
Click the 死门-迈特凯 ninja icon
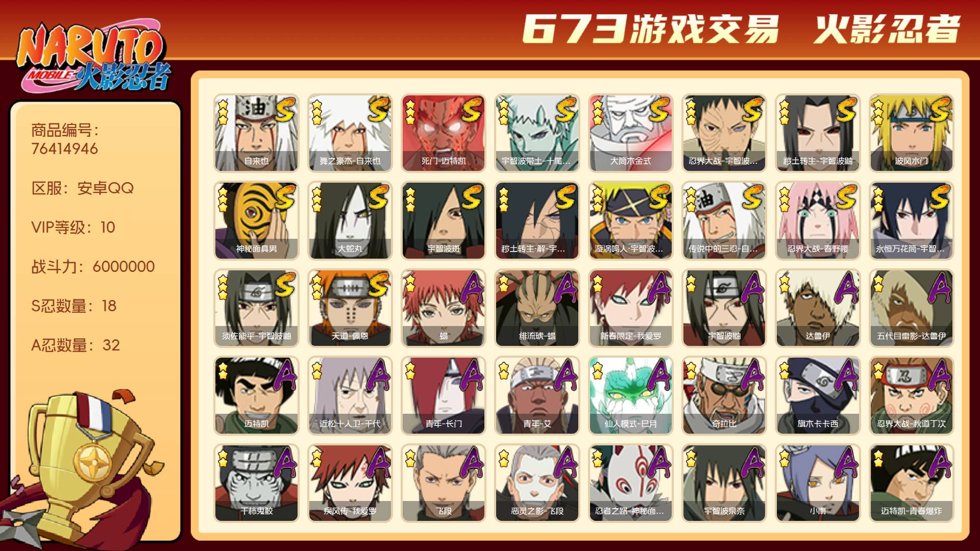click(x=443, y=133)
